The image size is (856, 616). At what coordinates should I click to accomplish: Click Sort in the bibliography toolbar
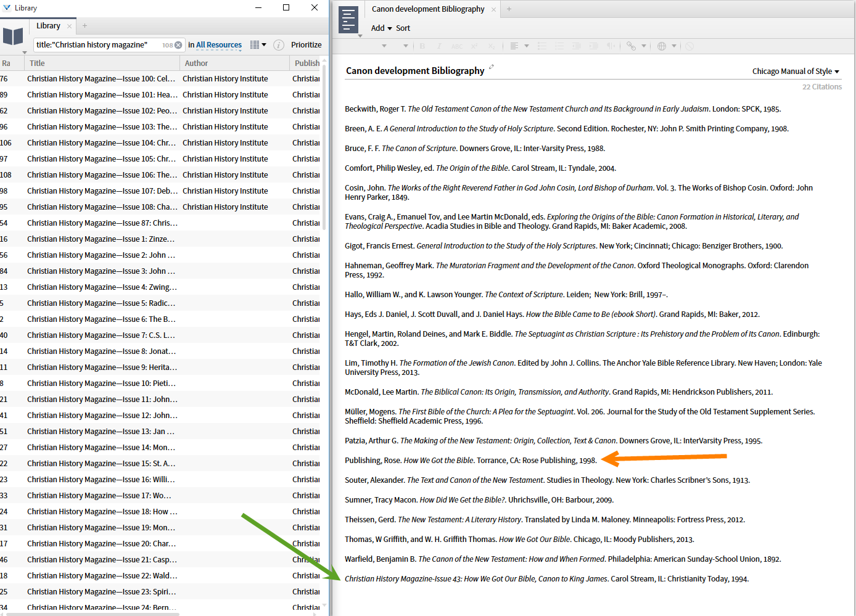(403, 28)
